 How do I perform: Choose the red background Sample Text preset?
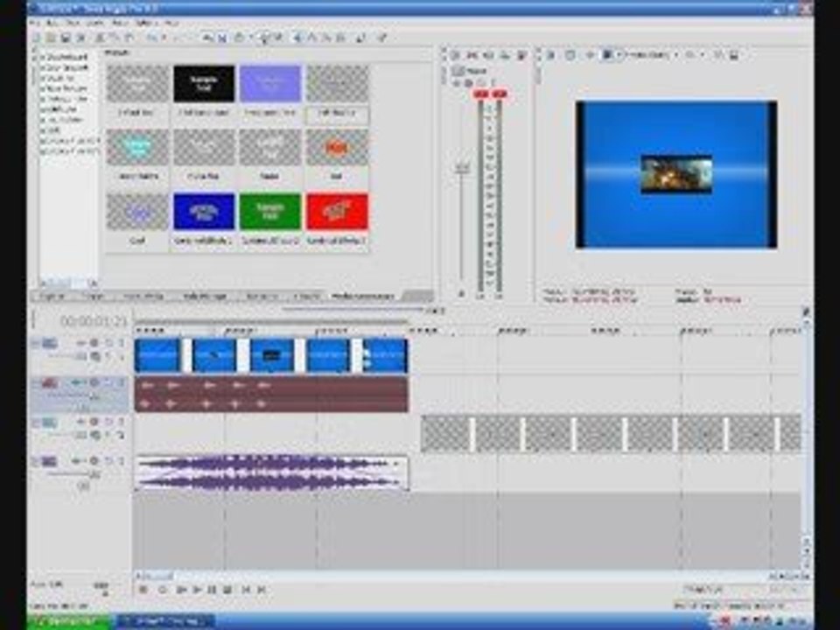click(x=337, y=212)
